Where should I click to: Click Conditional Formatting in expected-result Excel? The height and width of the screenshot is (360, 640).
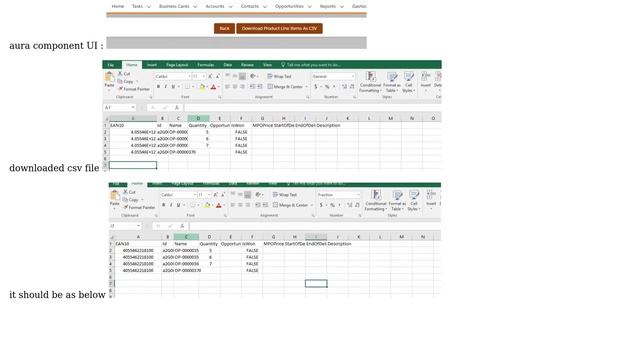point(376,200)
